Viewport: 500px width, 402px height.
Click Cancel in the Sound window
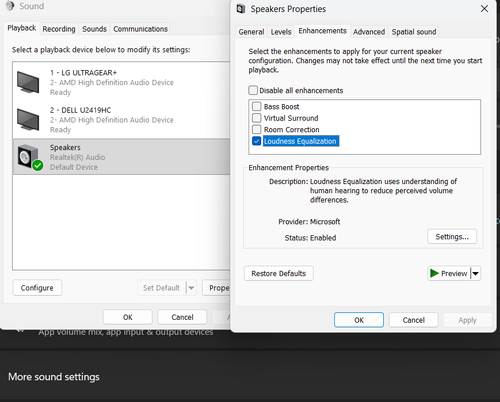click(182, 317)
